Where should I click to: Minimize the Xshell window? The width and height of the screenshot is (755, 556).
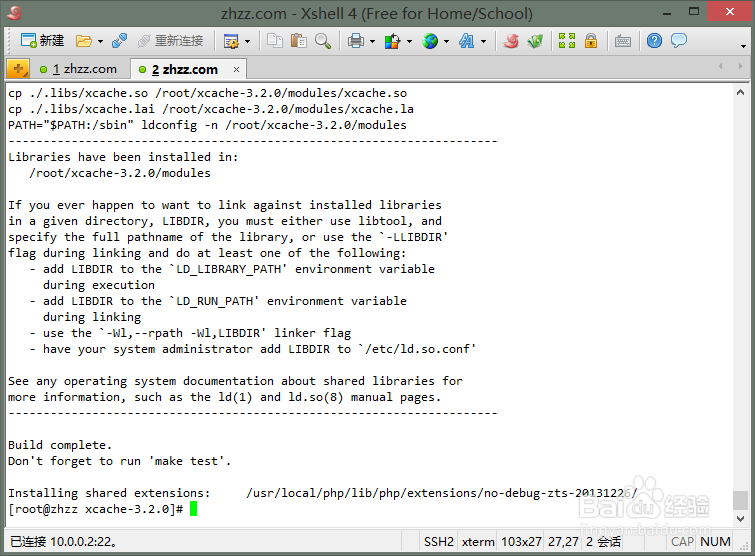(667, 13)
